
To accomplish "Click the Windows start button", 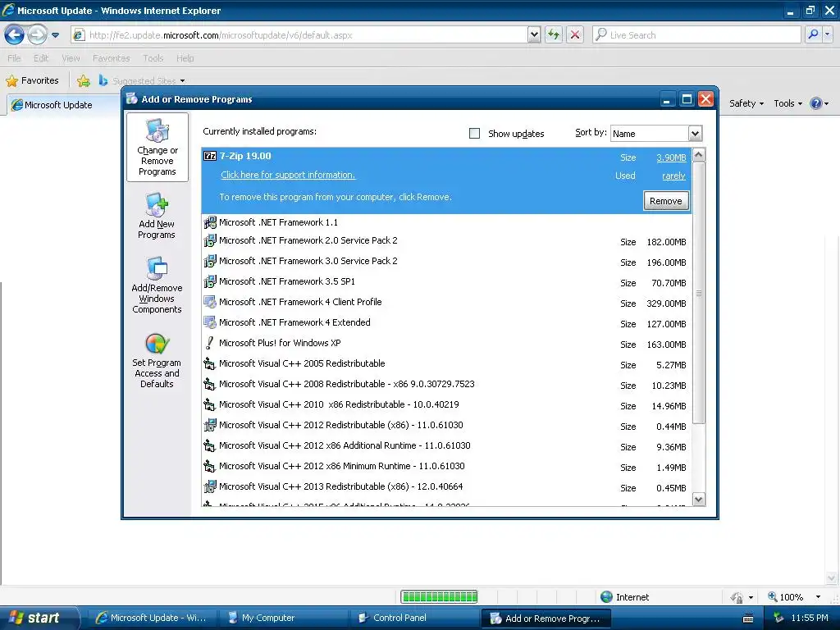I will click(39, 618).
